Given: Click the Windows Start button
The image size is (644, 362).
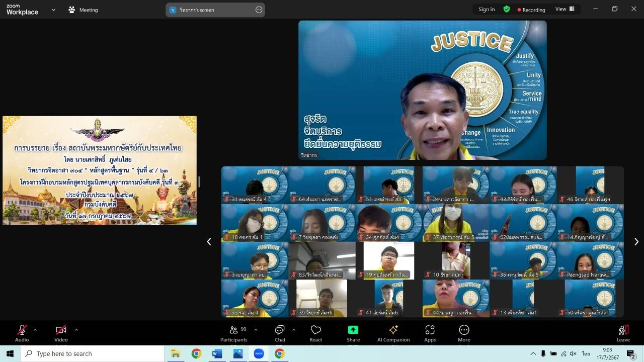Looking at the screenshot, I should click(x=10, y=353).
